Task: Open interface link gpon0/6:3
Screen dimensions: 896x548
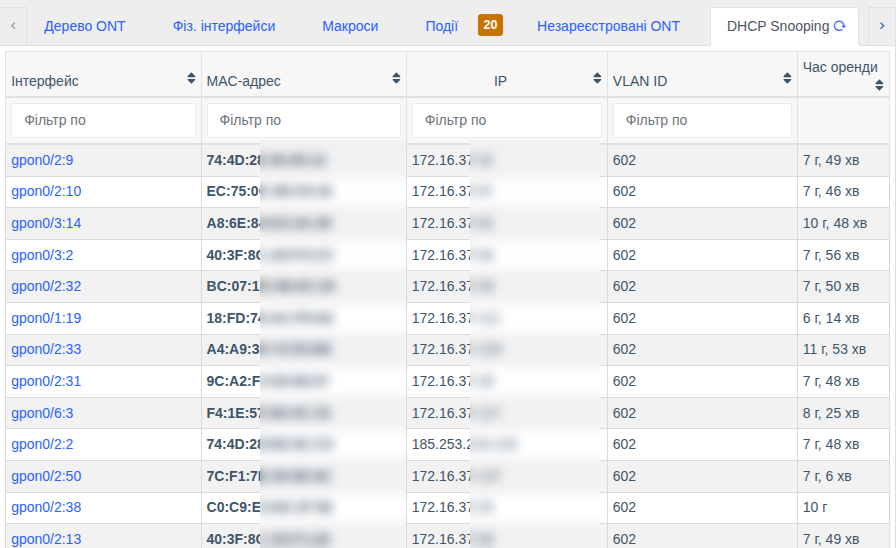Action: pyautogui.click(x=42, y=413)
